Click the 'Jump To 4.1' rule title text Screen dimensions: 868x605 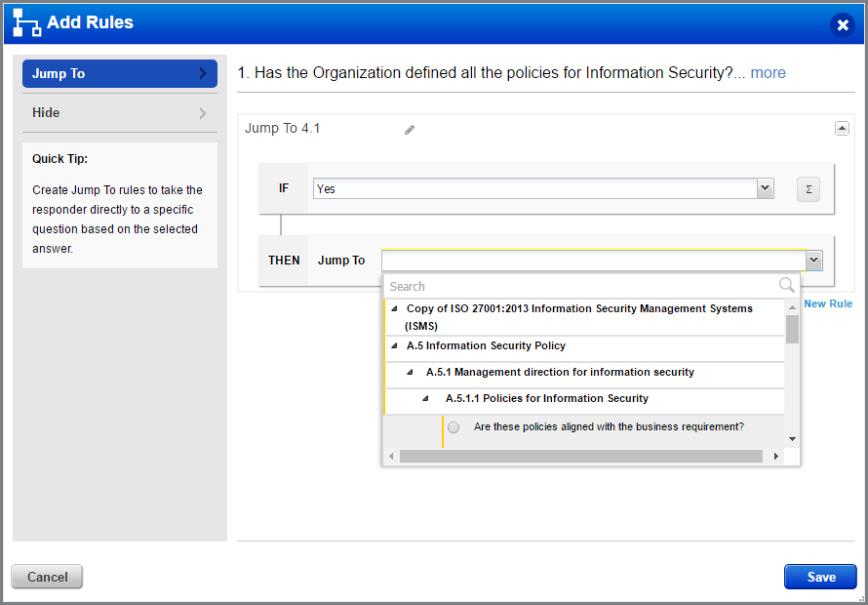click(x=282, y=129)
